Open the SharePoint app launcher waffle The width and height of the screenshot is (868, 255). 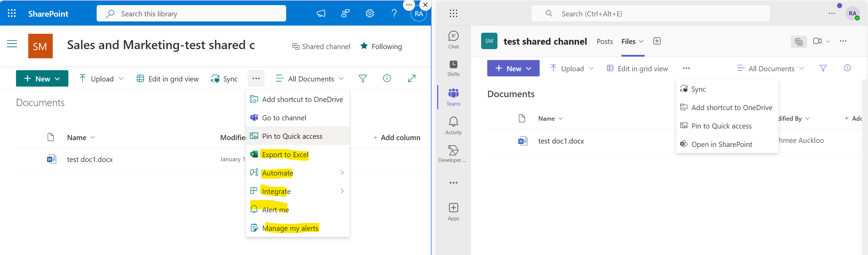12,13
